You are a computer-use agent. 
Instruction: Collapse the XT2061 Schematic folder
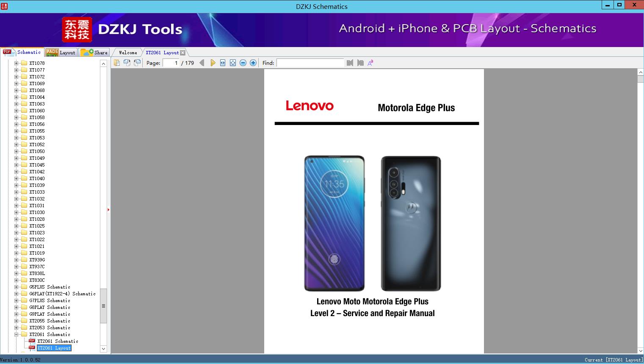coord(16,334)
